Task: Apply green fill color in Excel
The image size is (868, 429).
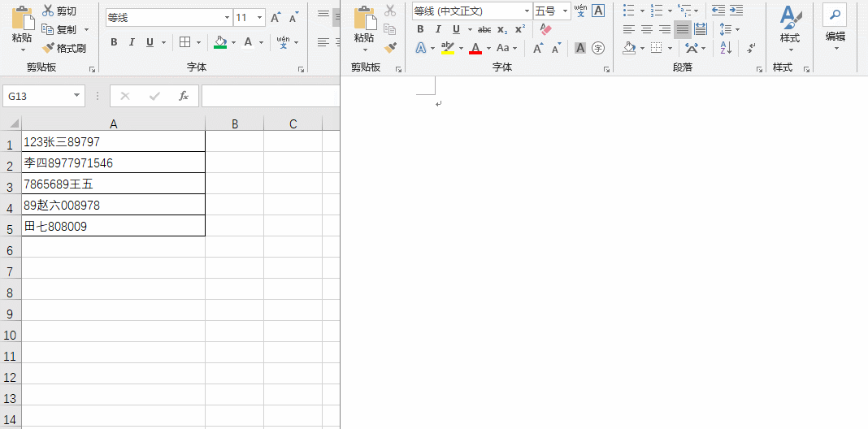Action: 220,42
